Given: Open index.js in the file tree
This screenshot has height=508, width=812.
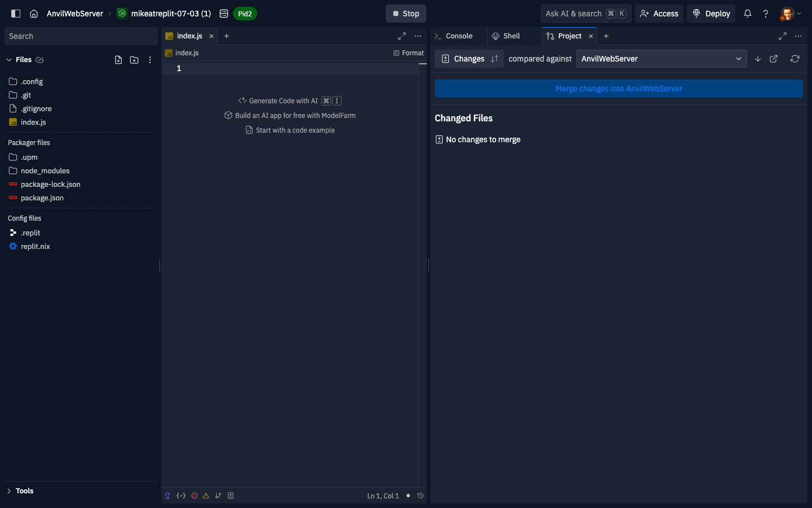Looking at the screenshot, I should click(81, 122).
